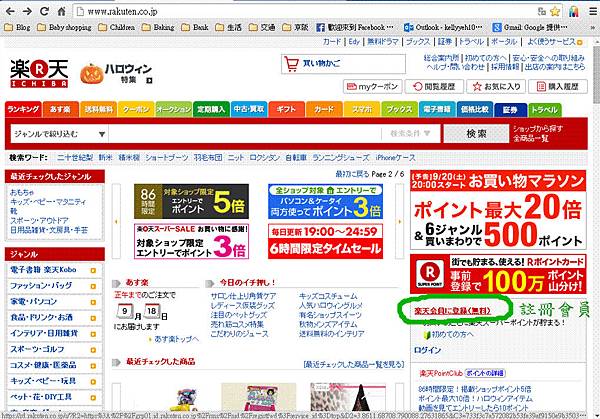Click コスメ・健康・医薬品 genre

(43, 365)
